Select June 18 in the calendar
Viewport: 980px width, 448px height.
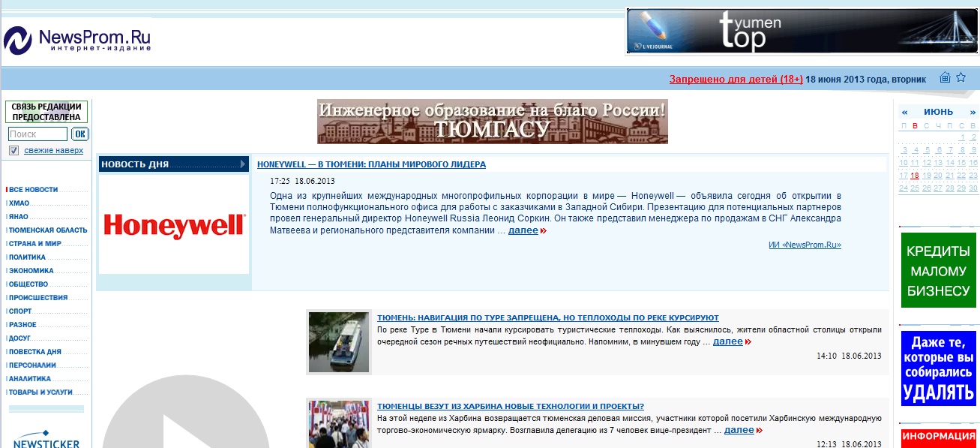tap(915, 176)
